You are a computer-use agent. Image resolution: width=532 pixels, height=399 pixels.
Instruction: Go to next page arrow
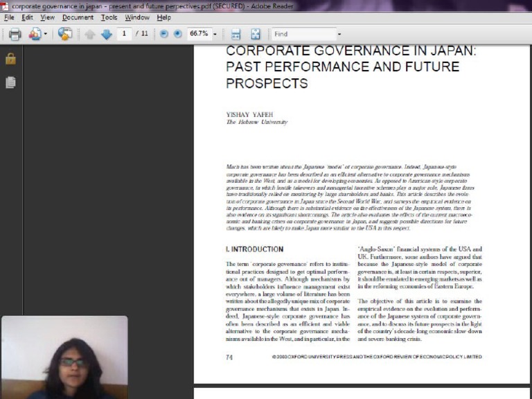coord(107,34)
